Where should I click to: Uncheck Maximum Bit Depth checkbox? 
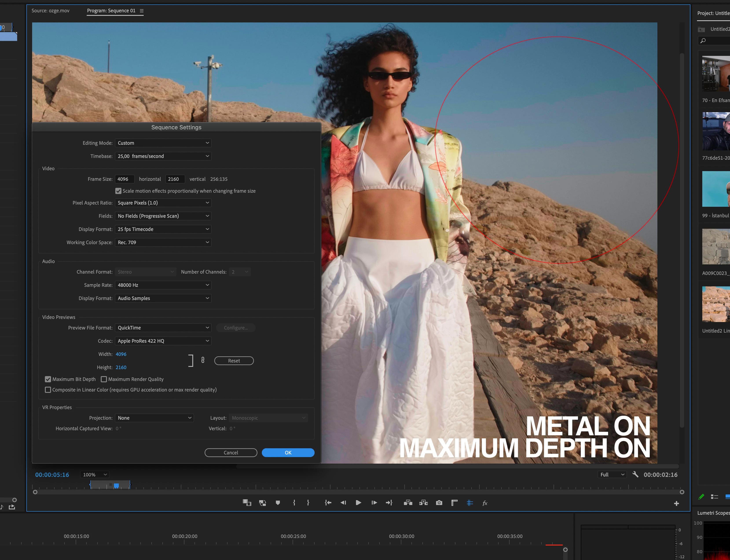tap(48, 379)
